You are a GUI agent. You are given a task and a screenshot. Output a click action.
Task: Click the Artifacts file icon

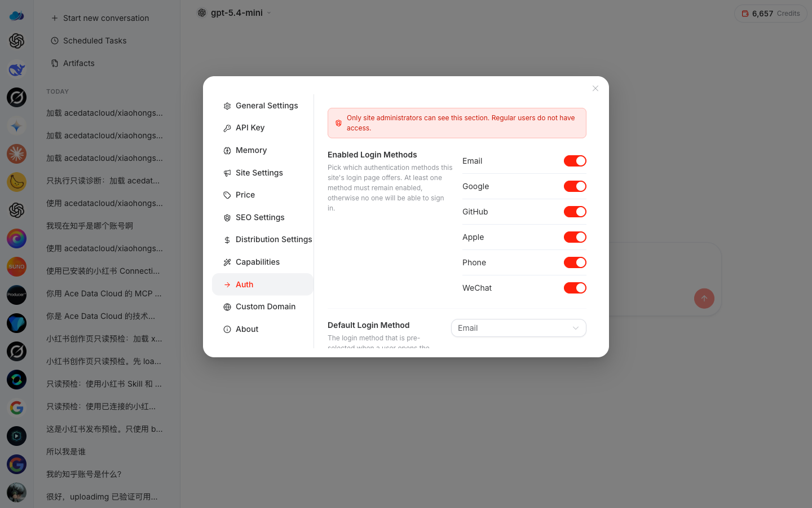coord(55,63)
